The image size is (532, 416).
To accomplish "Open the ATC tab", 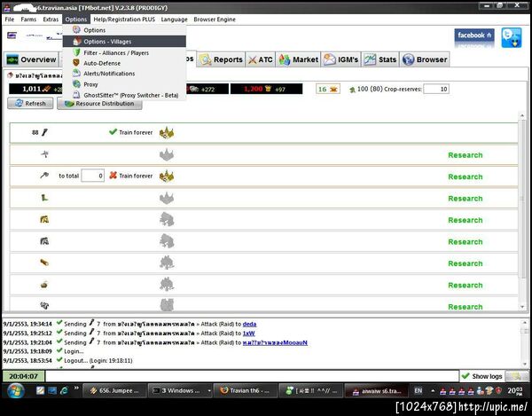I will (261, 59).
